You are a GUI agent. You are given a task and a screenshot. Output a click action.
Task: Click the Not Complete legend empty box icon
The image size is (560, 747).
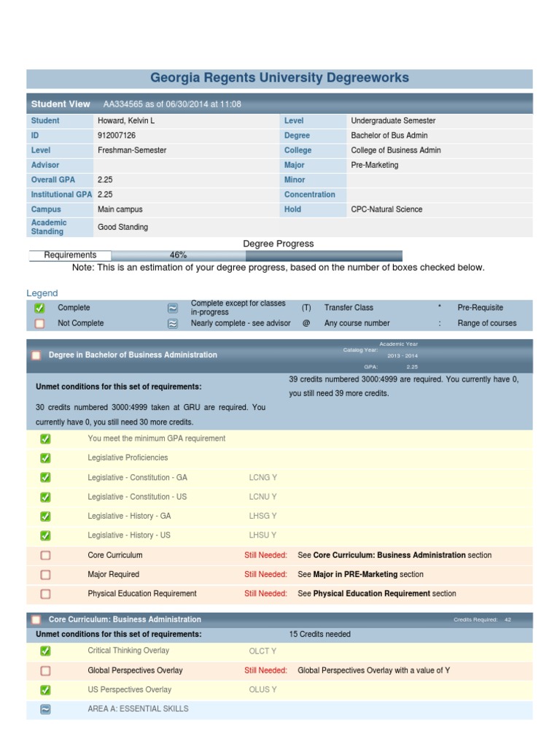pyautogui.click(x=39, y=323)
